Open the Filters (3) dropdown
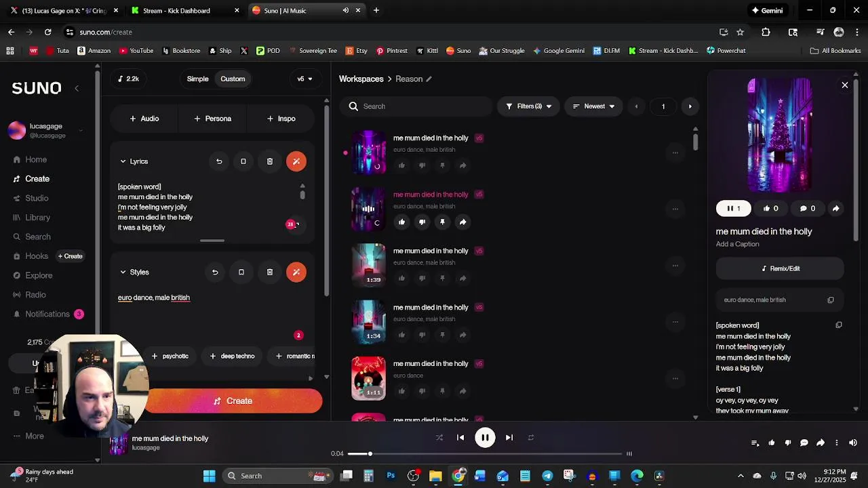This screenshot has height=488, width=868. tap(528, 106)
